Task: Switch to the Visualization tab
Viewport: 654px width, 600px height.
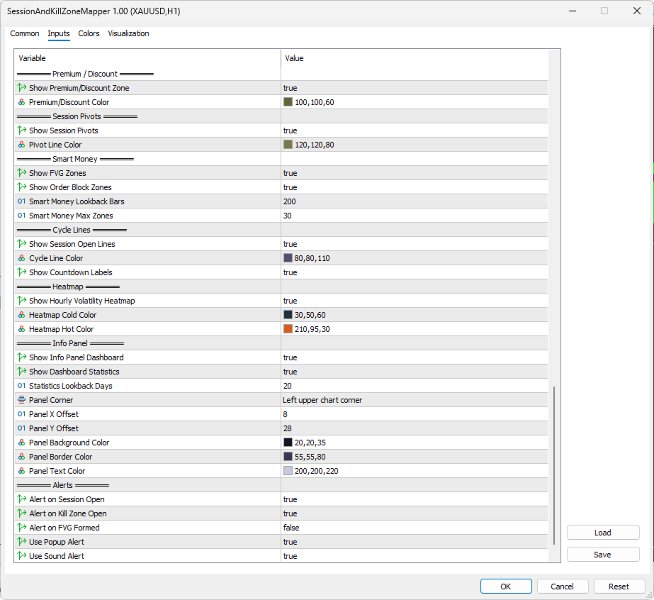Action: 128,33
